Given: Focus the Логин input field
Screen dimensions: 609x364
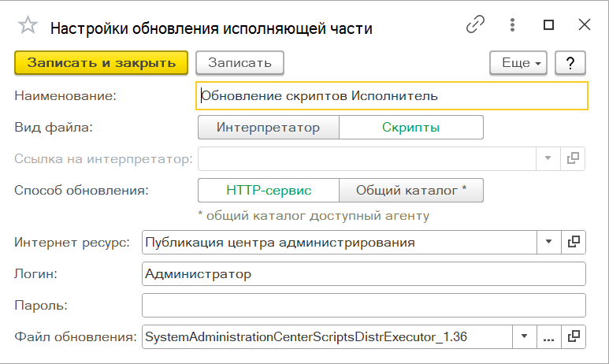Looking at the screenshot, I should [363, 273].
